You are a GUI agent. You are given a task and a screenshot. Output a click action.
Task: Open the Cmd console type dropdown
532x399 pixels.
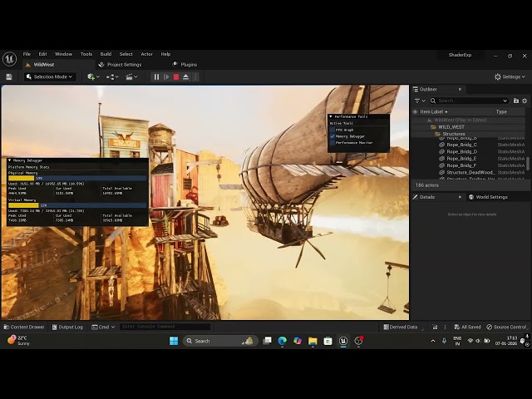(103, 327)
